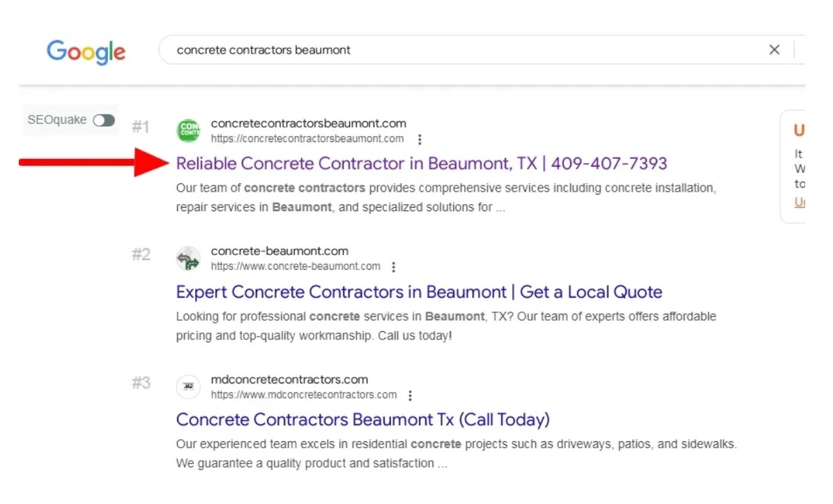833x504 pixels.
Task: Click the https://www.mdconcretecontractors.com URL
Action: point(304,395)
